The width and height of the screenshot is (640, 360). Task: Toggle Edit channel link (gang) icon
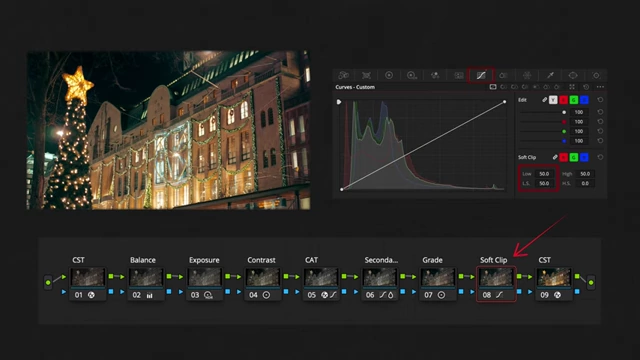coord(544,100)
